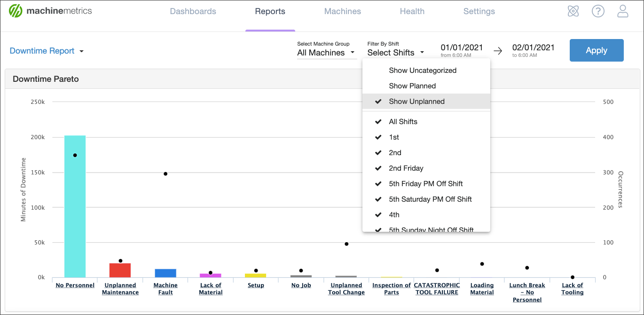Switch to the Dashboards page

[193, 11]
